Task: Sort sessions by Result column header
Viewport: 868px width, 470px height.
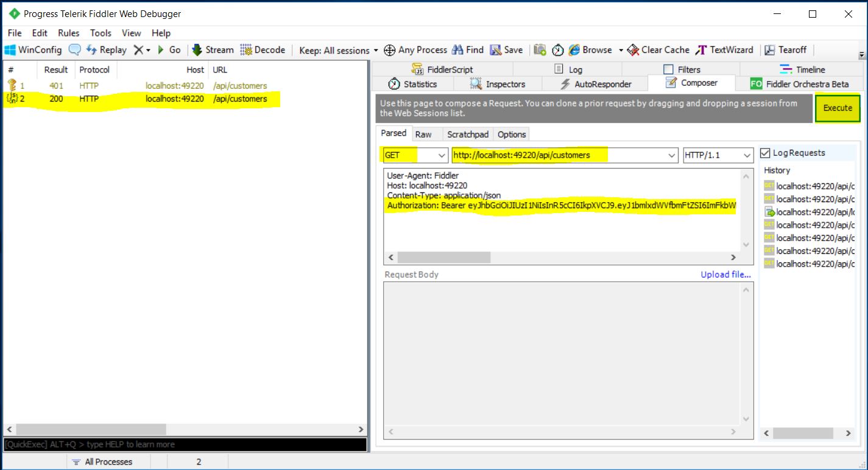Action: coord(57,69)
